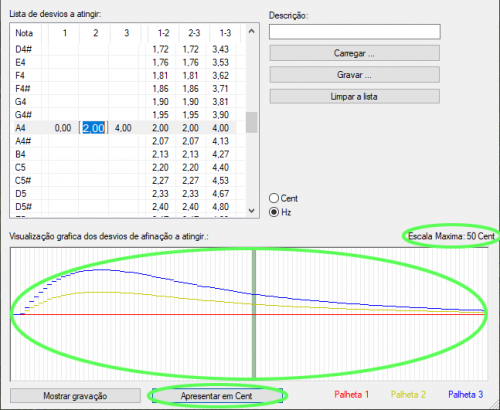Select the D4# note row
The width and height of the screenshot is (500, 410).
[128, 49]
